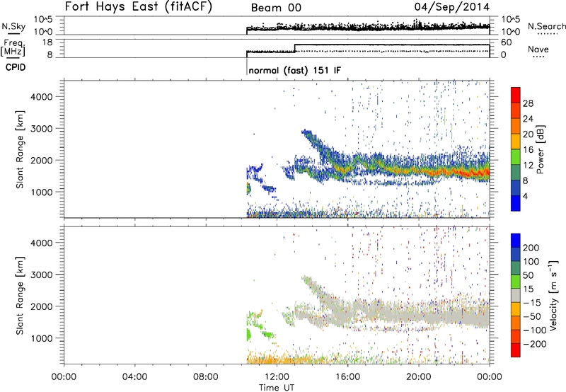Click the '-200' velocity colorbar value

534,344
